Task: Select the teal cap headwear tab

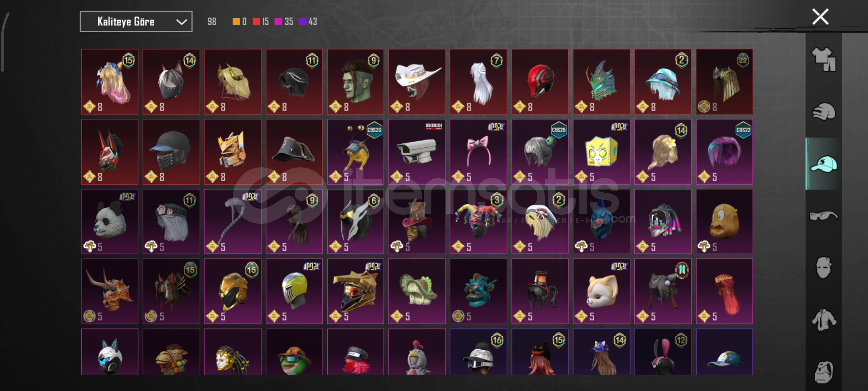Action: click(x=824, y=164)
